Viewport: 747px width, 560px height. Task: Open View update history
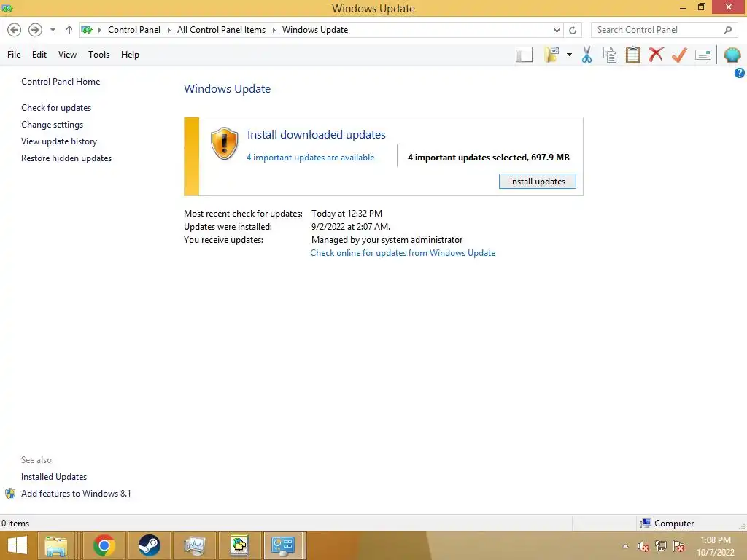[x=59, y=141]
